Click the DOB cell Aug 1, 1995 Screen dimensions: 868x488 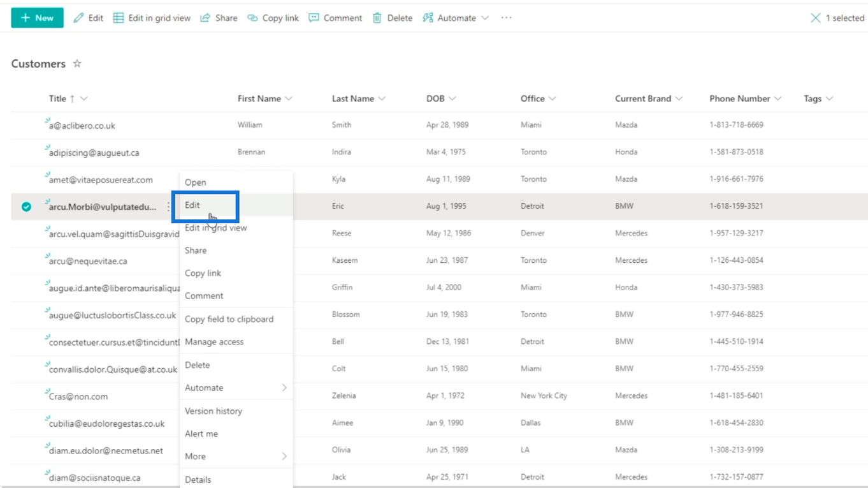coord(447,206)
